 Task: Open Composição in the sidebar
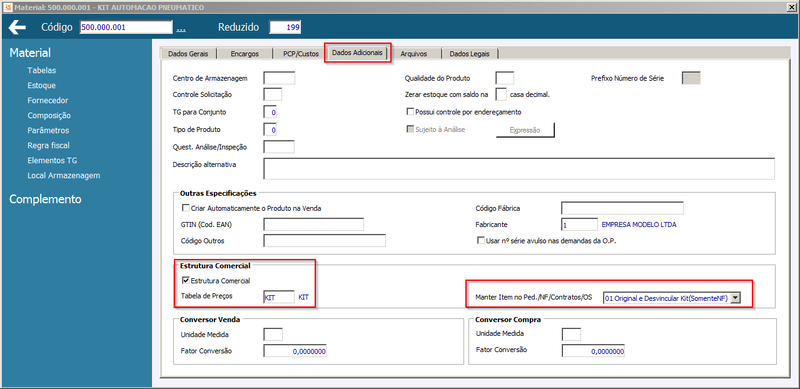pyautogui.click(x=49, y=116)
